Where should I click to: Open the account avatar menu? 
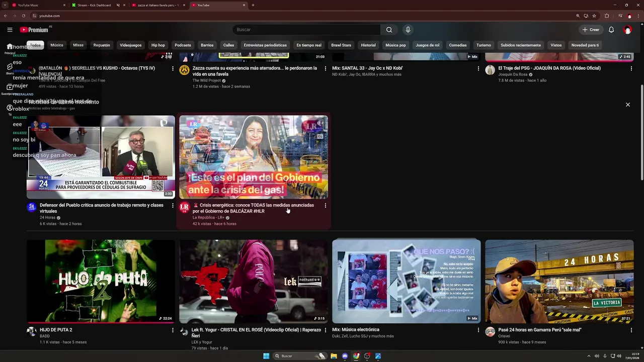[x=627, y=30]
